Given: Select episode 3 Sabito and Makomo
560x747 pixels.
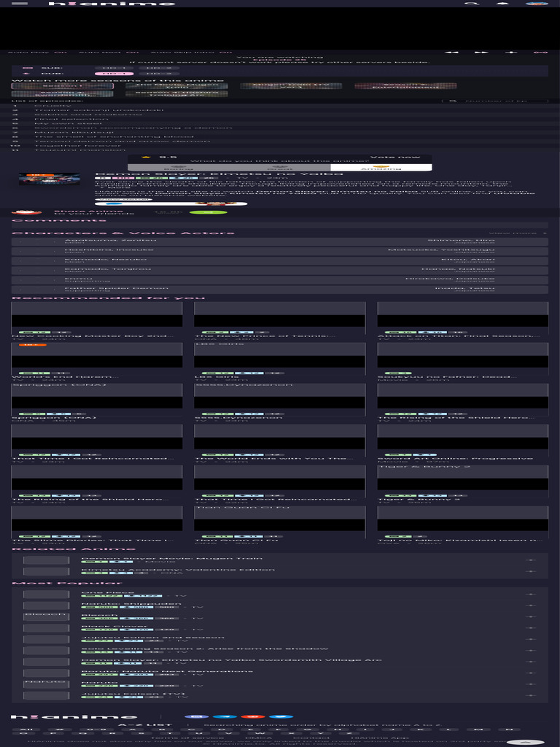Looking at the screenshot, I should (x=280, y=115).
